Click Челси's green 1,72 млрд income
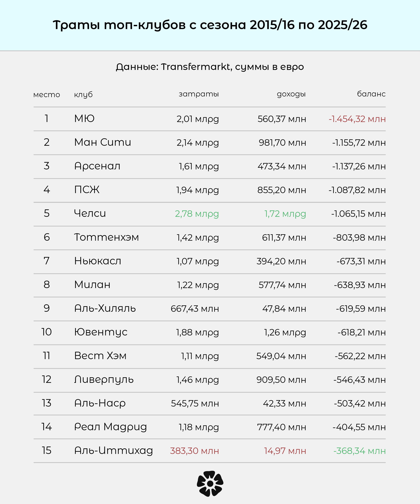The width and height of the screenshot is (420, 504). [285, 214]
